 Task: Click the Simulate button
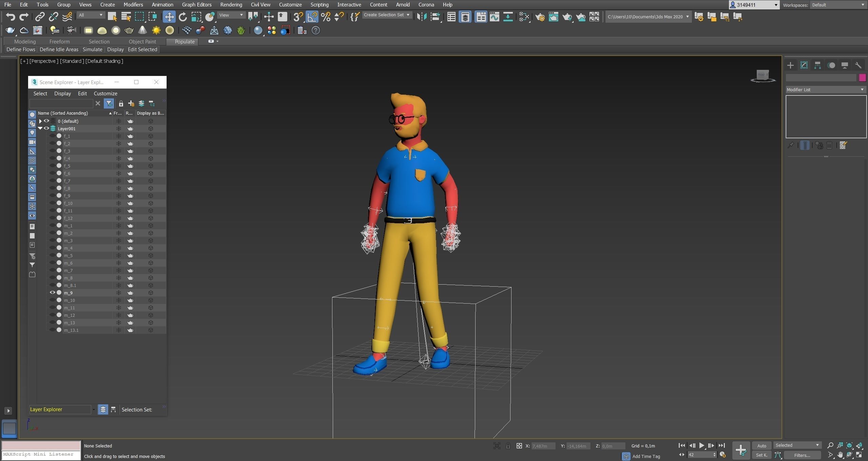[92, 50]
